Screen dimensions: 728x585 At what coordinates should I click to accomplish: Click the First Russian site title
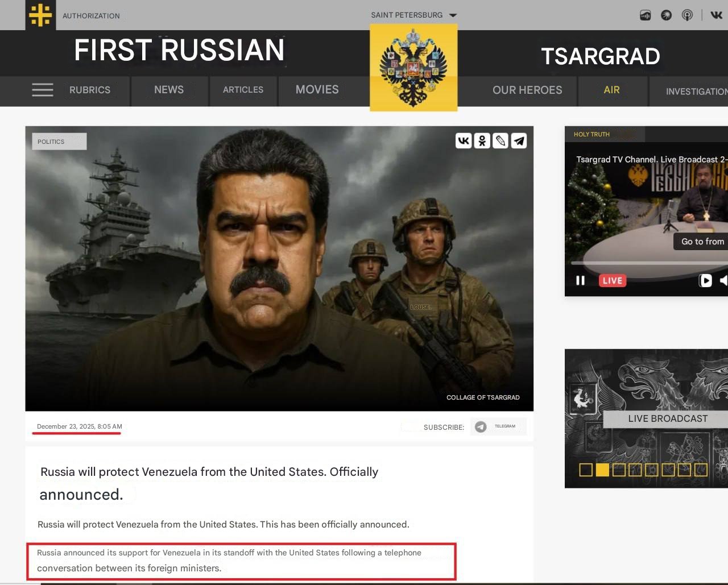[x=179, y=50]
